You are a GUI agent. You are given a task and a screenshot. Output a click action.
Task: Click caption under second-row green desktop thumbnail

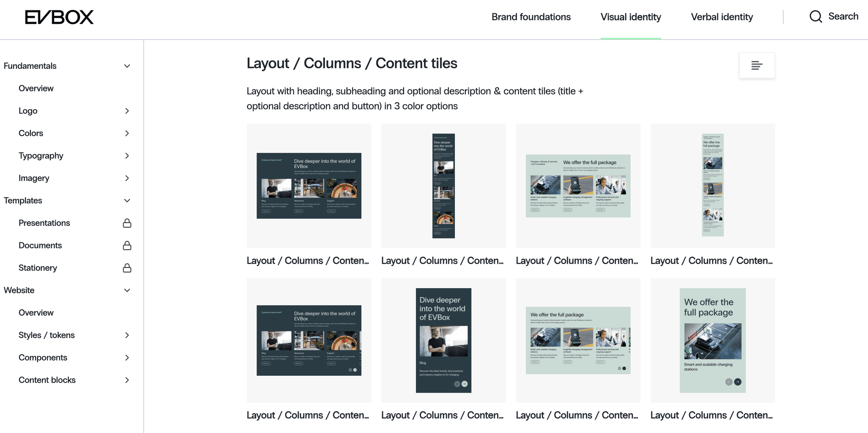pyautogui.click(x=577, y=415)
